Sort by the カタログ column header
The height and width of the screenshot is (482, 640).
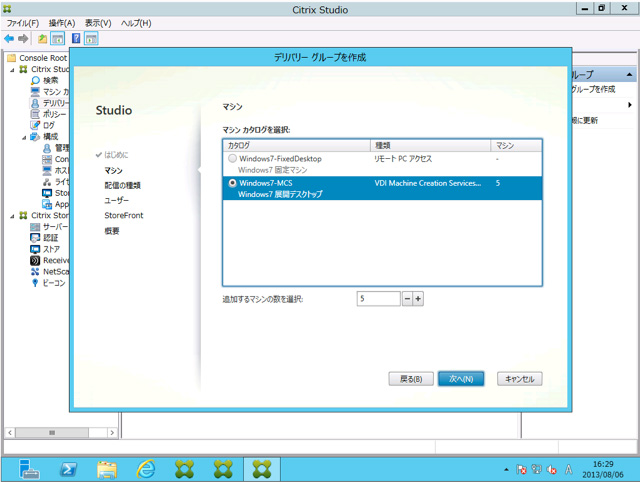tap(297, 146)
